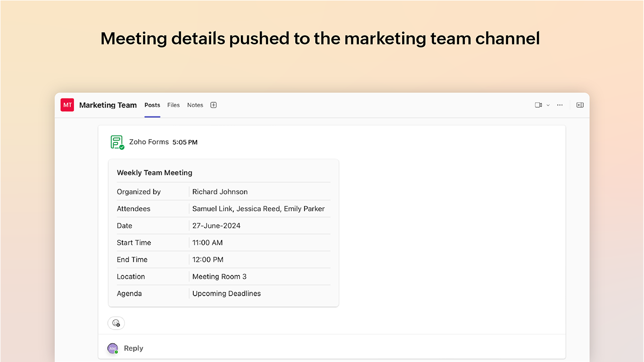
Task: Click the user avatar beside Reply
Action: point(112,348)
